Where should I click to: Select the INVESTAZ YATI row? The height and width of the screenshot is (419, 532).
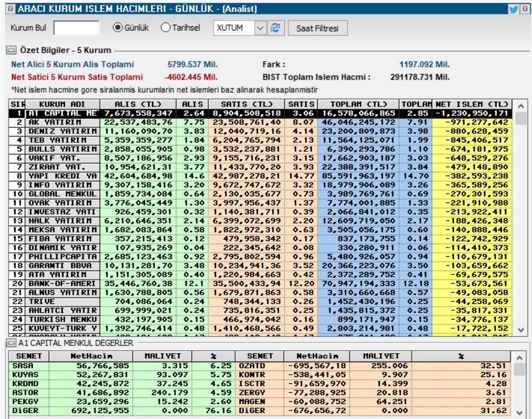260,212
